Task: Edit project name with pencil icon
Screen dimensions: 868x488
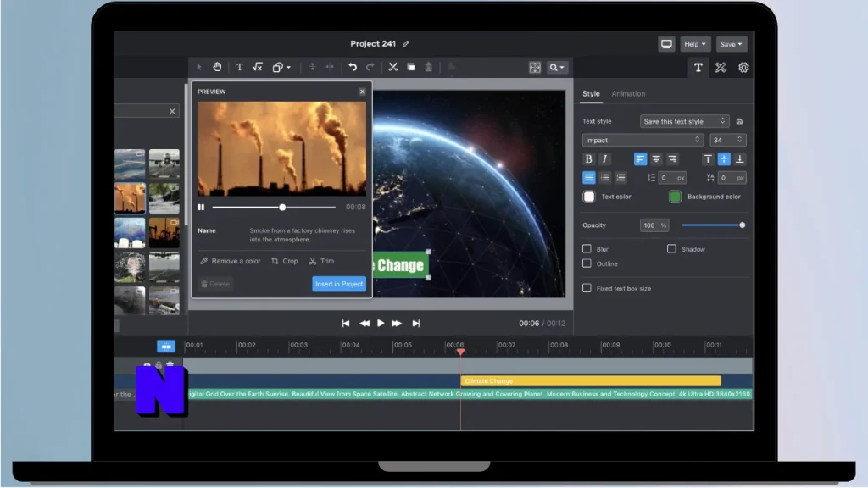Action: pyautogui.click(x=406, y=44)
